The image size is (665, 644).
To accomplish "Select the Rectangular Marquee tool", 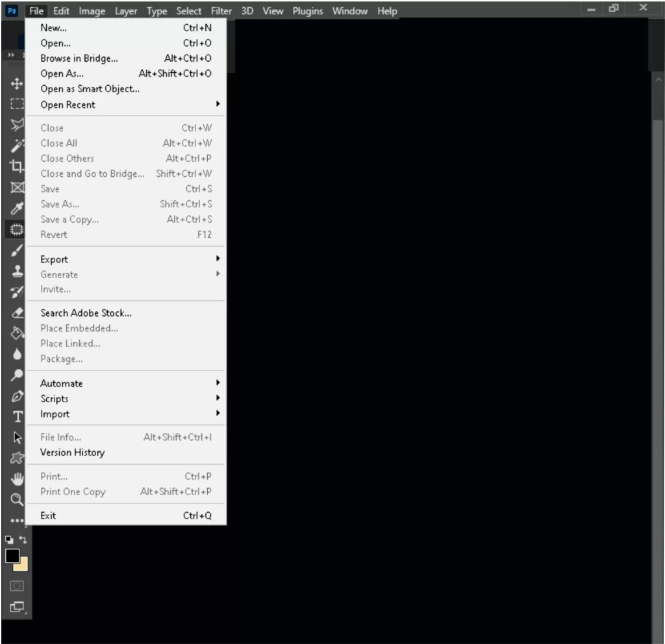I will tap(16, 103).
